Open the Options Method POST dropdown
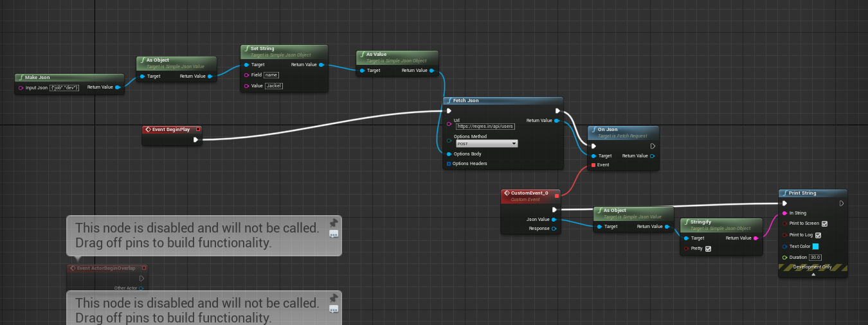Screen dimensions: 868x325 point(486,144)
